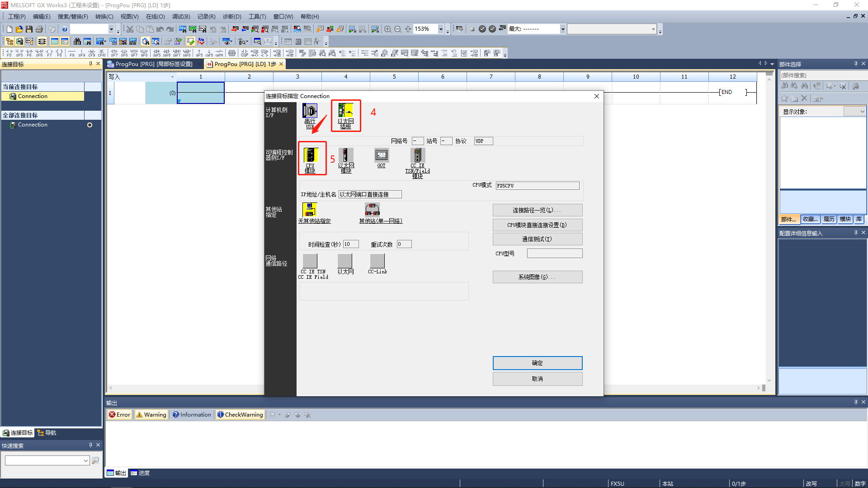The image size is (868, 488).
Task: Click the CPU型号 text field
Action: coord(555,253)
